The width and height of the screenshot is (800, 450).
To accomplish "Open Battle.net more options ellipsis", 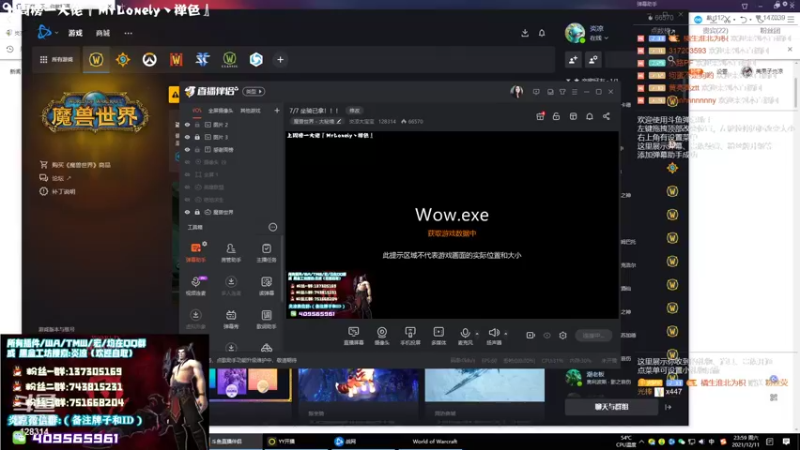I will [x=128, y=33].
